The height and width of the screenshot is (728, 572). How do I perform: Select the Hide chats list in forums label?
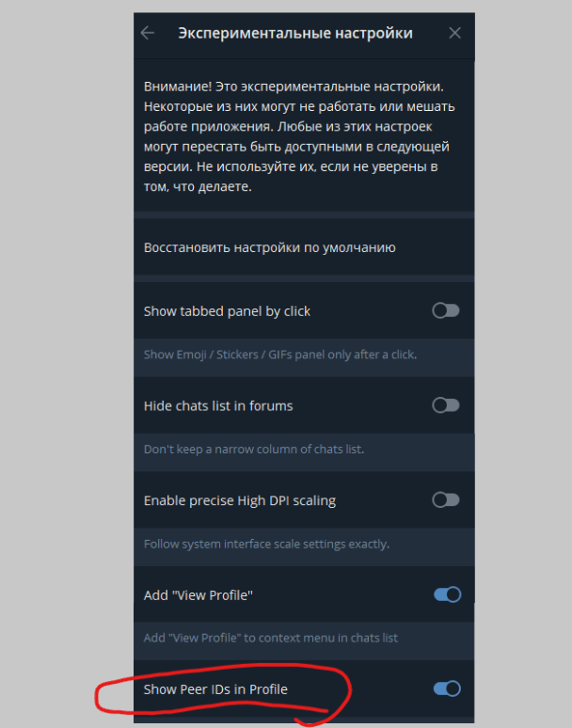click(218, 405)
